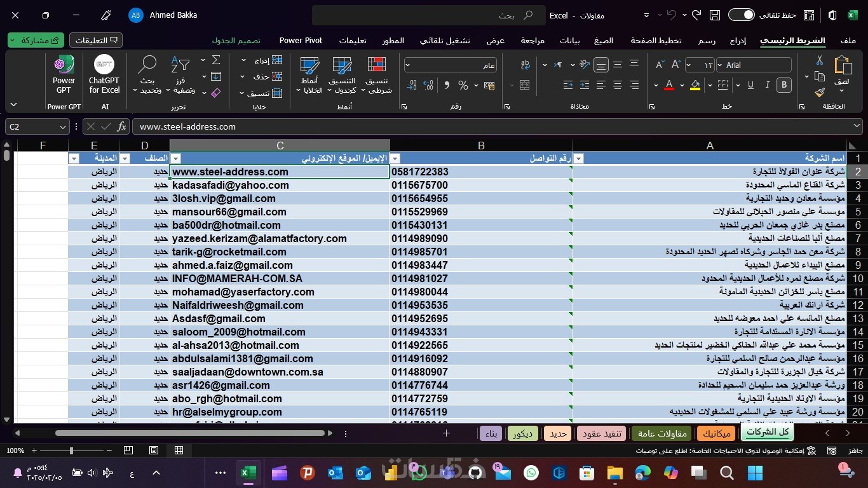Viewport: 868px width, 488px height.
Task: Expand the Name Box dropdown arrow
Action: coord(62,127)
